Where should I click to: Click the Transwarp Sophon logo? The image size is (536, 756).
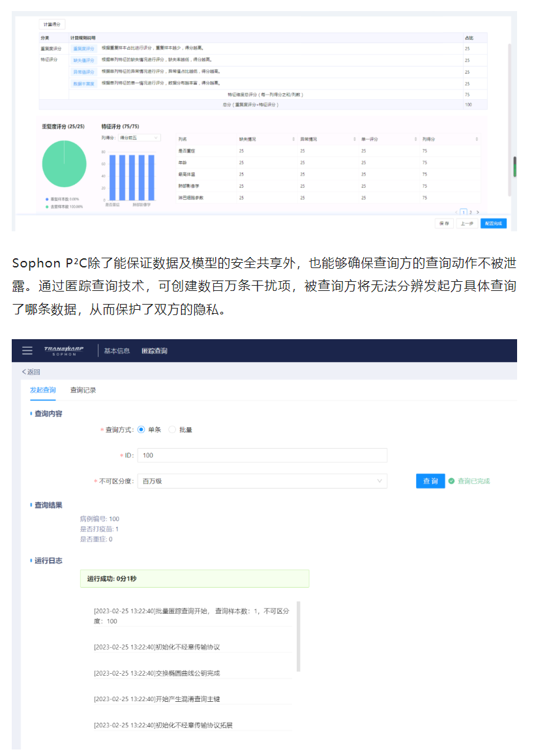pyautogui.click(x=64, y=350)
